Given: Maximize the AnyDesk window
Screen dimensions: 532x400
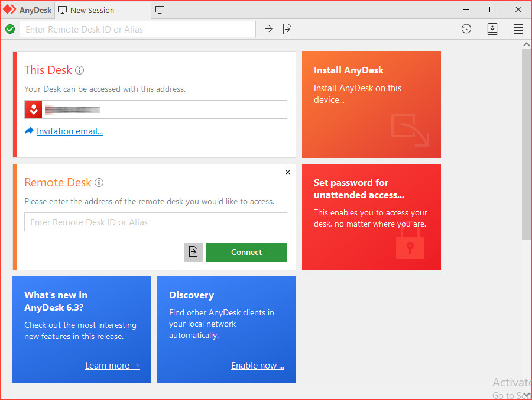Looking at the screenshot, I should click(x=492, y=9).
